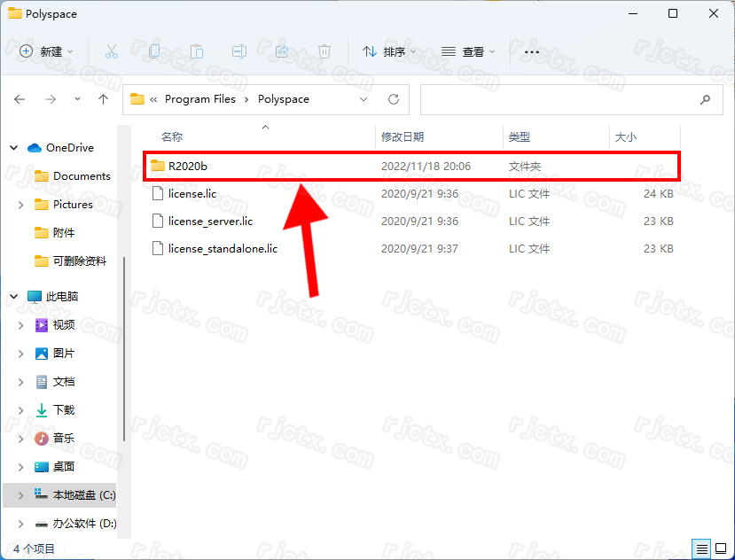The width and height of the screenshot is (735, 560).
Task: Click the Rename icon in toolbar
Action: tap(239, 51)
